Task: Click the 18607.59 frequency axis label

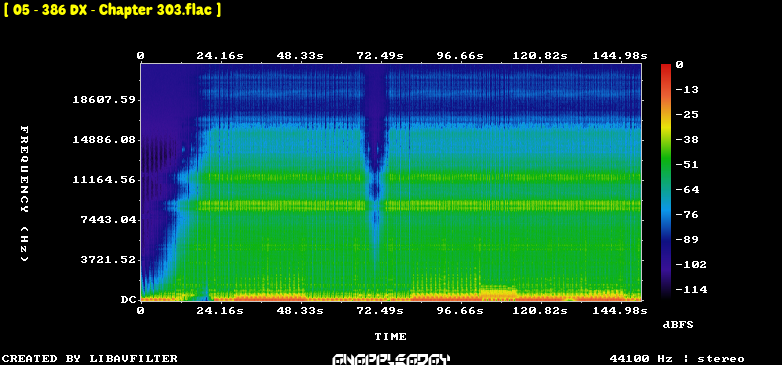Action: pyautogui.click(x=104, y=100)
